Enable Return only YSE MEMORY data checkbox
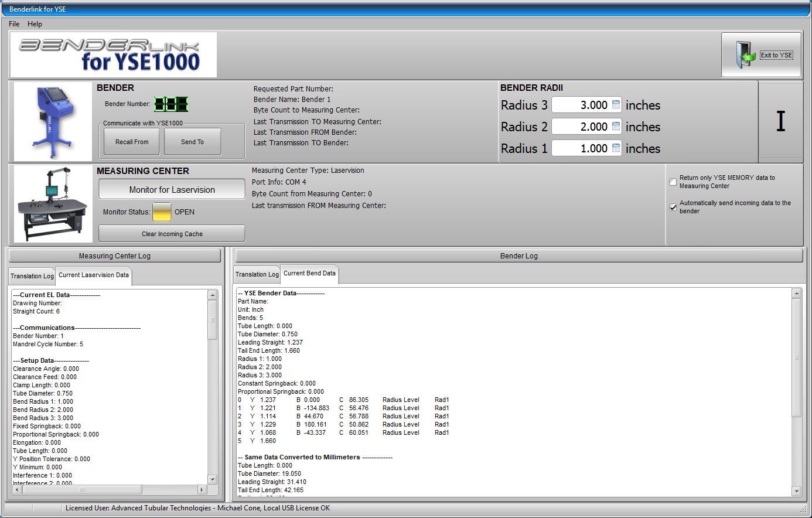Screen dimensions: 812x518 [x=673, y=182]
